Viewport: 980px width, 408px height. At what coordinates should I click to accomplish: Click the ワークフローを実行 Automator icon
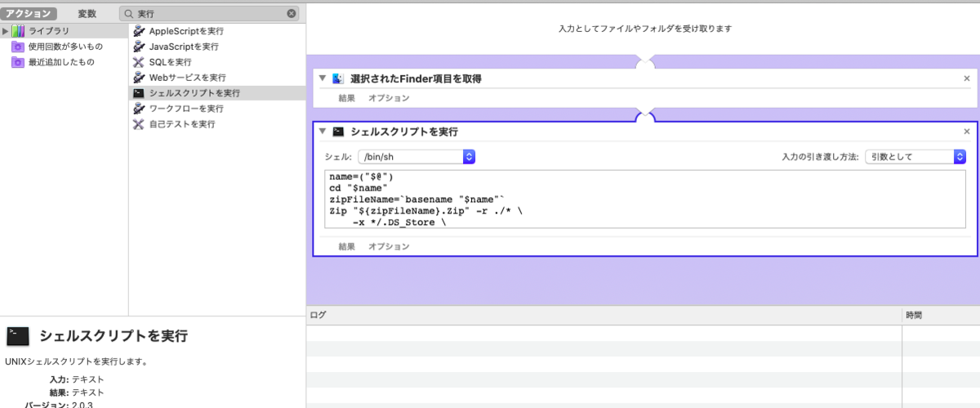tap(139, 109)
